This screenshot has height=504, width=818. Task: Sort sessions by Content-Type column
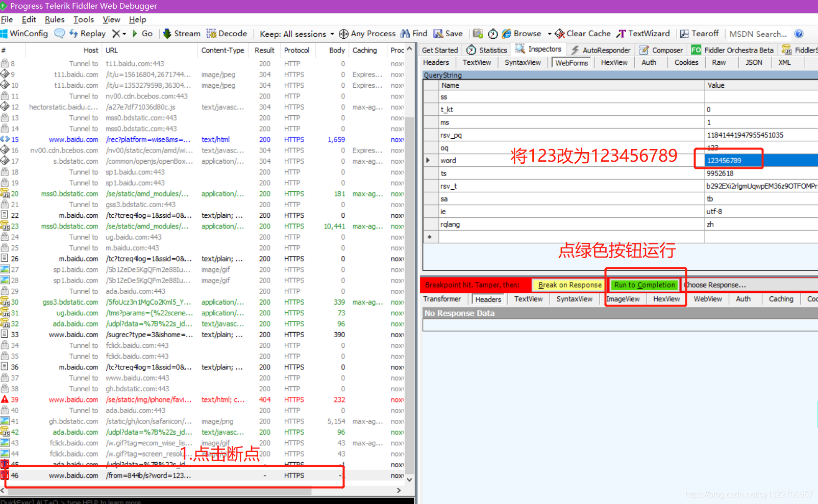[x=222, y=50]
